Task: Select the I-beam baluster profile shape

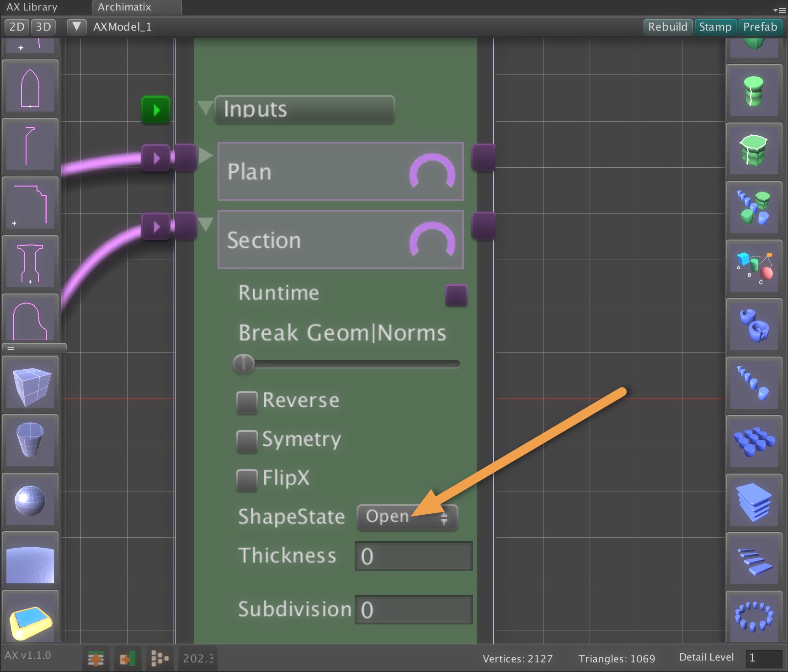Action: tap(30, 262)
